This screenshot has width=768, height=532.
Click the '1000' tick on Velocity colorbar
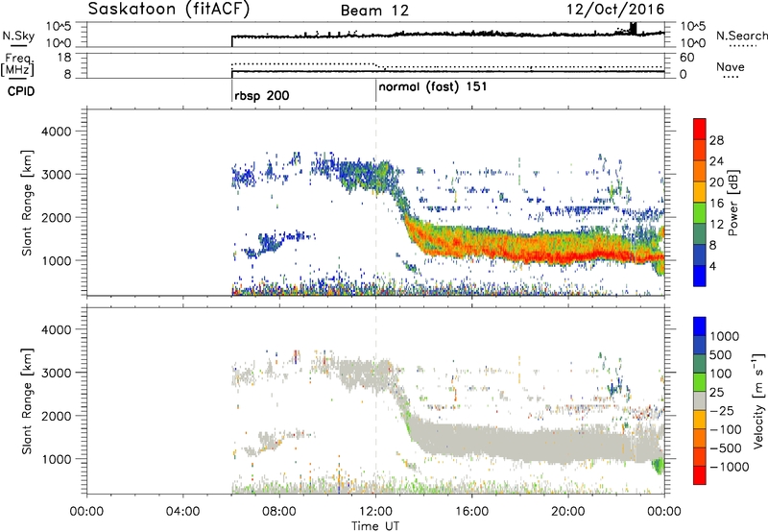coord(725,336)
